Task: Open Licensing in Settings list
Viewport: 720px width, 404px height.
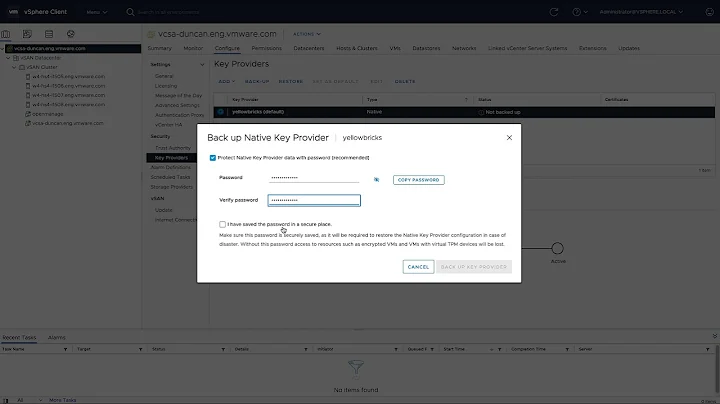Action: click(166, 86)
